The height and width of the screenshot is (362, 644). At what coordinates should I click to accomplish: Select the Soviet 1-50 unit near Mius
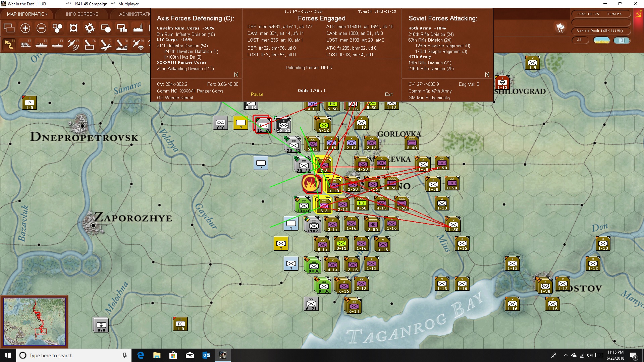point(453,224)
